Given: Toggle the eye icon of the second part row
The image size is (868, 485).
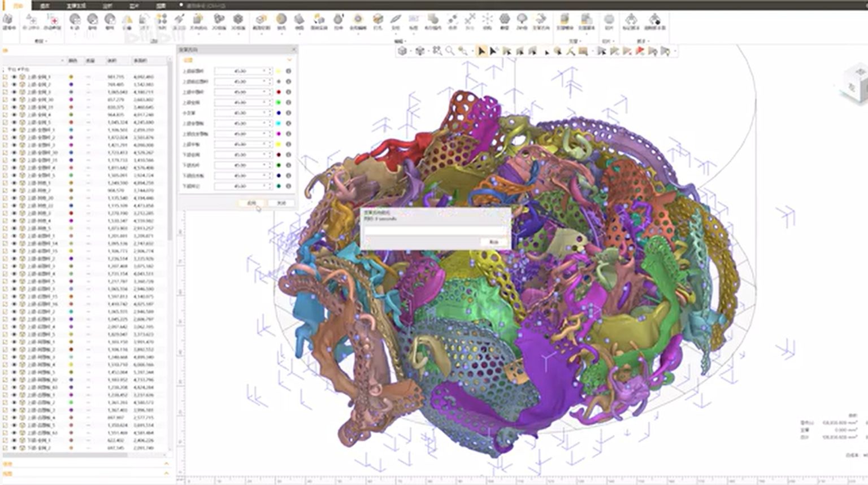Looking at the screenshot, I should coord(14,84).
